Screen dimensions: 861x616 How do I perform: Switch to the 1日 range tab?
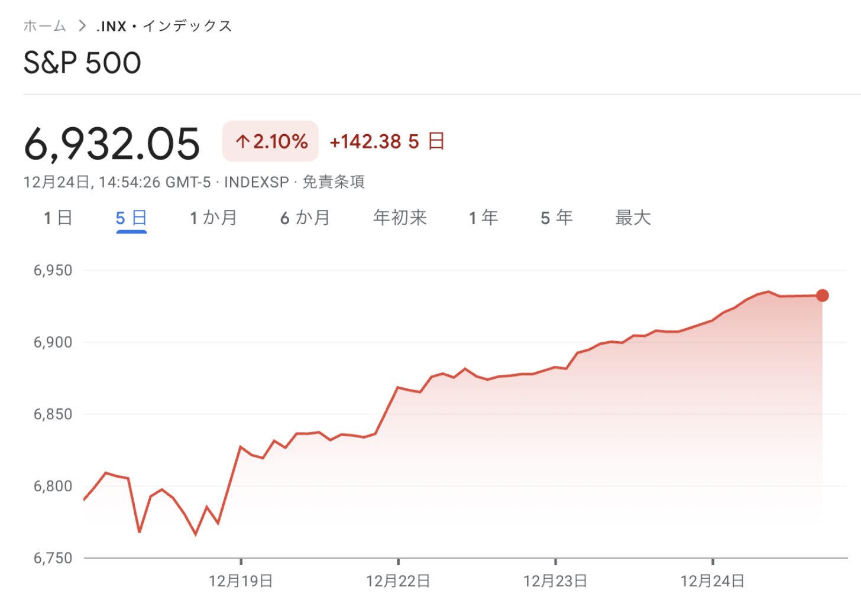[x=58, y=218]
